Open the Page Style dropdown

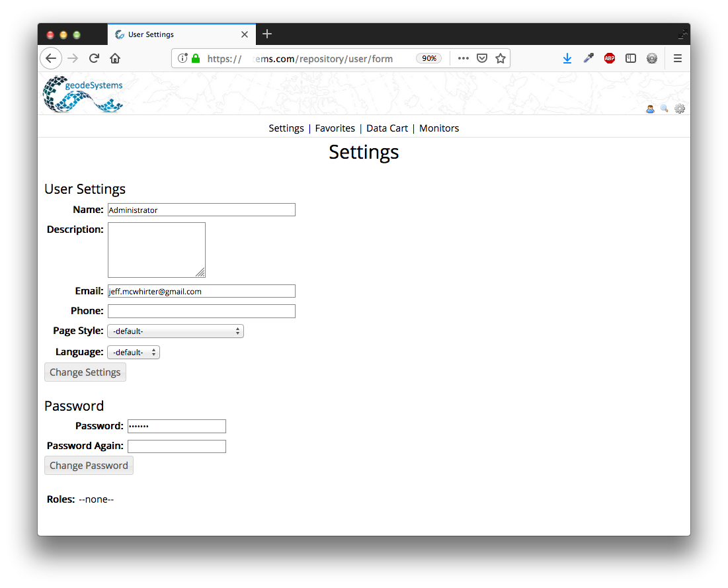point(175,331)
